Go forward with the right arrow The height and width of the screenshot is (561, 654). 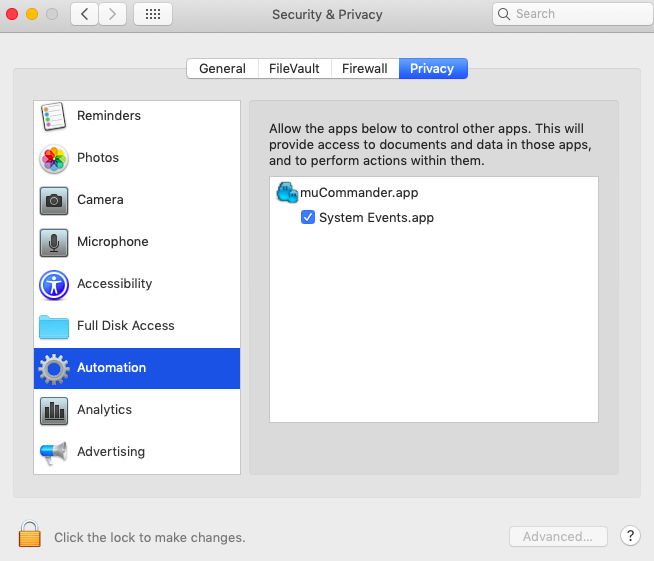point(112,14)
